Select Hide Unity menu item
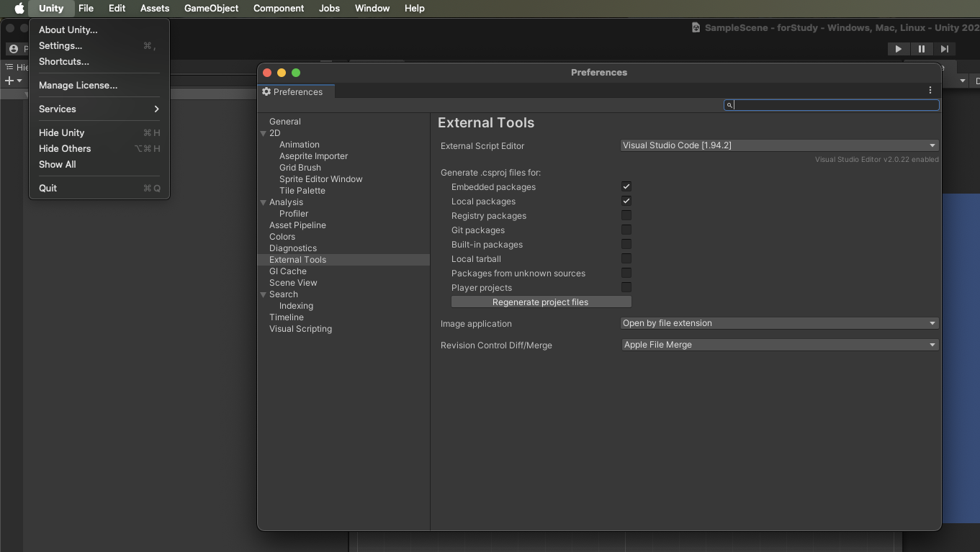 tap(99, 133)
